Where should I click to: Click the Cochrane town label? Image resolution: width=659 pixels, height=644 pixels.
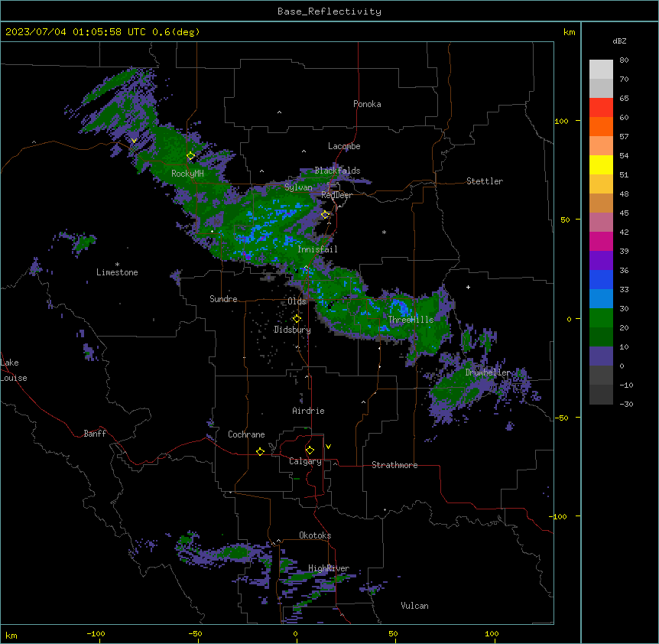click(246, 434)
